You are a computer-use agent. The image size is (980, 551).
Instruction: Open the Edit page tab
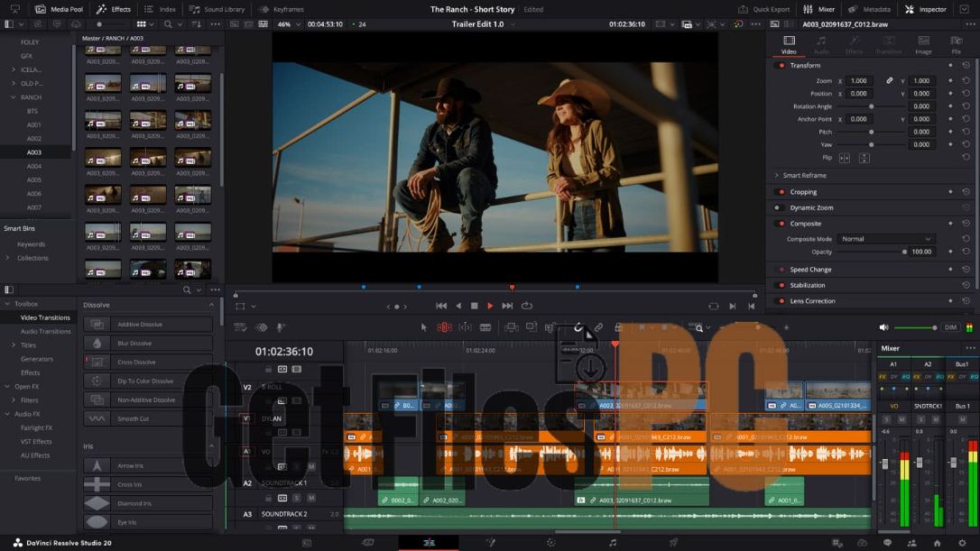tap(429, 543)
